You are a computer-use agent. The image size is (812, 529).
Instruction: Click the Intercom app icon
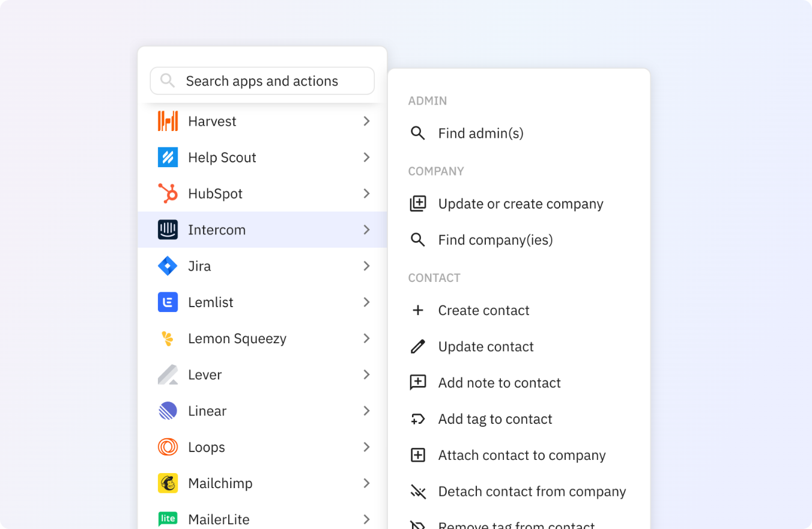(x=168, y=230)
